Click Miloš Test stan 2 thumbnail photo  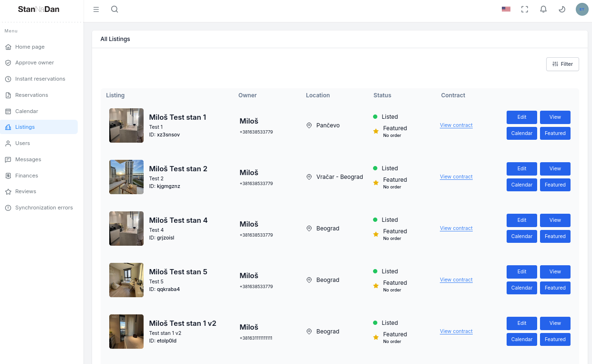pos(126,177)
